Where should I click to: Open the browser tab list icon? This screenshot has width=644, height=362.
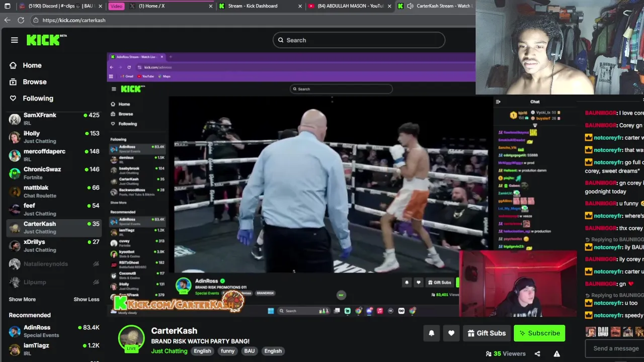click(7, 6)
